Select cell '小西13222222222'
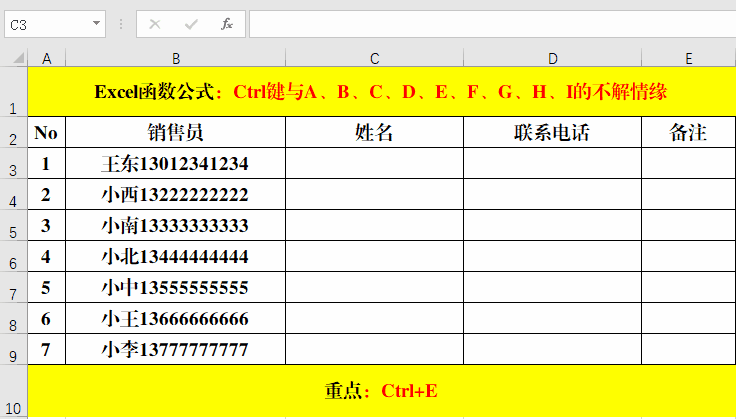The image size is (736, 419). 176,194
